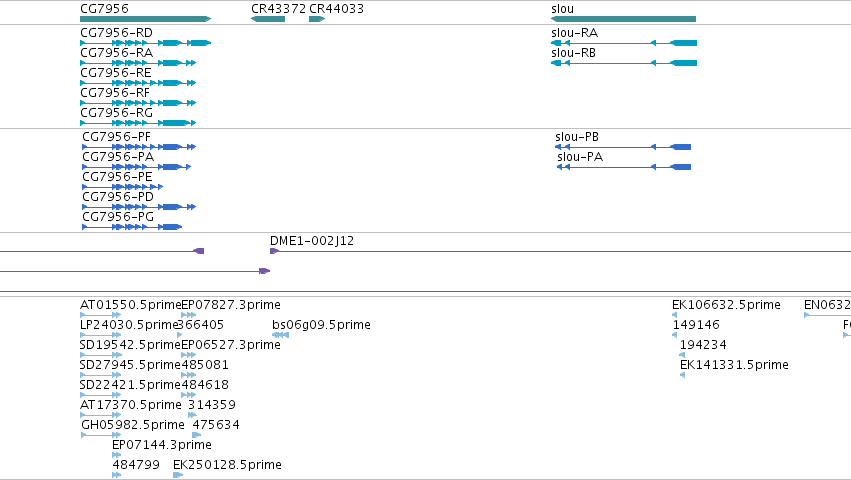
Task: Select the DME1-002J12 clone label
Action: 312,241
